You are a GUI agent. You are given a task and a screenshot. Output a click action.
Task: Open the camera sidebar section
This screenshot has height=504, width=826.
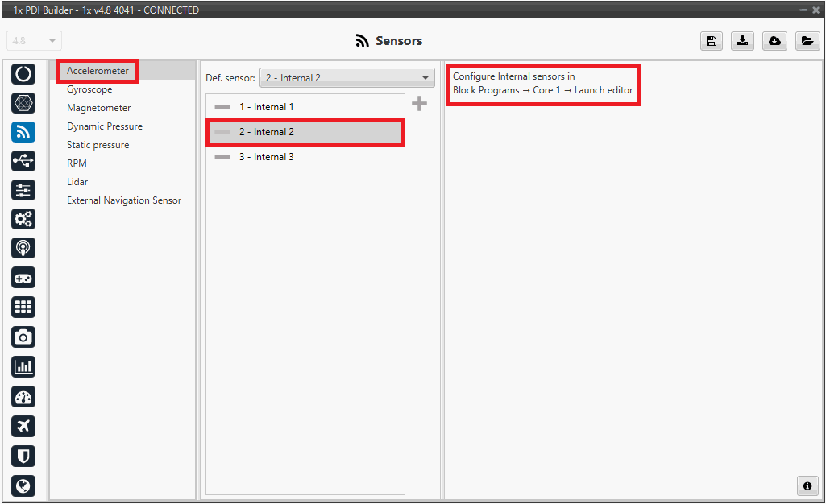click(x=23, y=337)
